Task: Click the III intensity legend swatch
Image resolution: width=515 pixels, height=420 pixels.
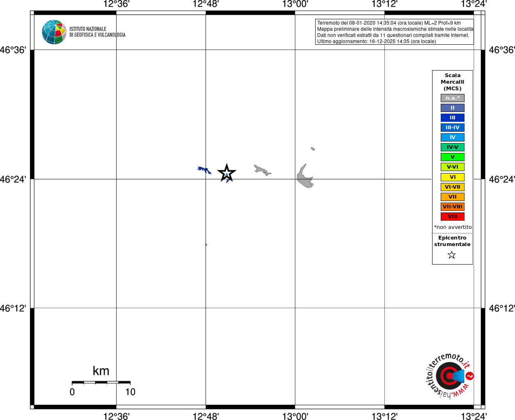Action: pyautogui.click(x=453, y=118)
